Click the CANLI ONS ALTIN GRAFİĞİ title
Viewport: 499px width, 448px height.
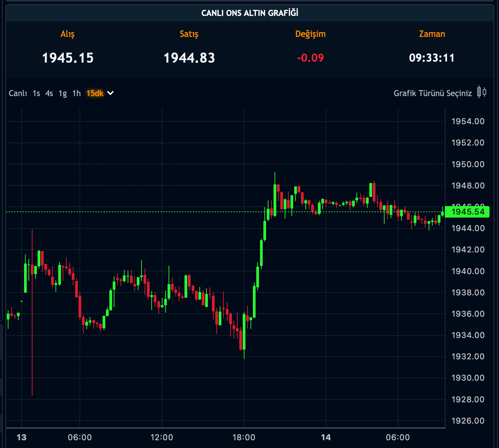click(250, 13)
